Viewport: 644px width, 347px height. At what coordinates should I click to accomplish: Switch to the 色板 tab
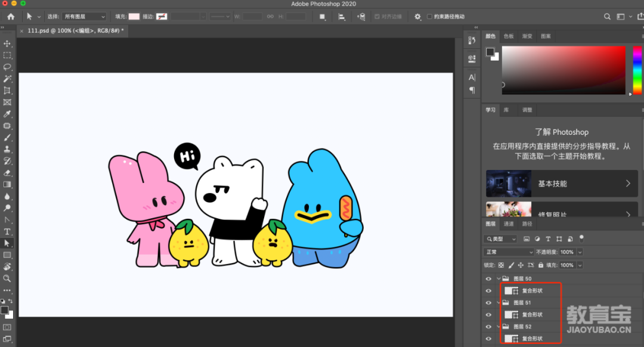coord(509,36)
